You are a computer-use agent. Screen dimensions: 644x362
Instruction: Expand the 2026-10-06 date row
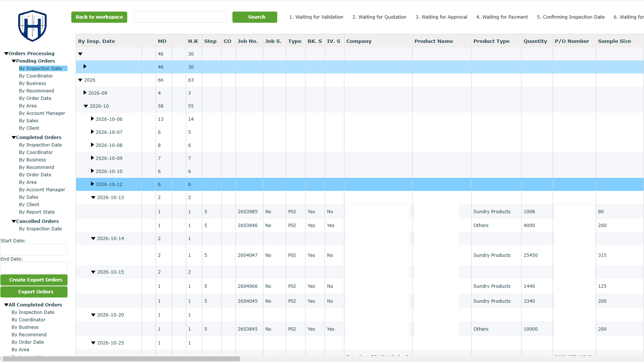coord(93,119)
